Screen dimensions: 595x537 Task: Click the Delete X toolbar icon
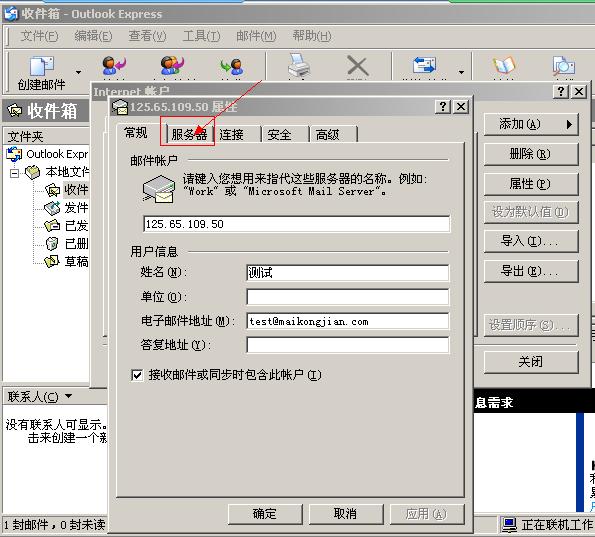(x=357, y=66)
